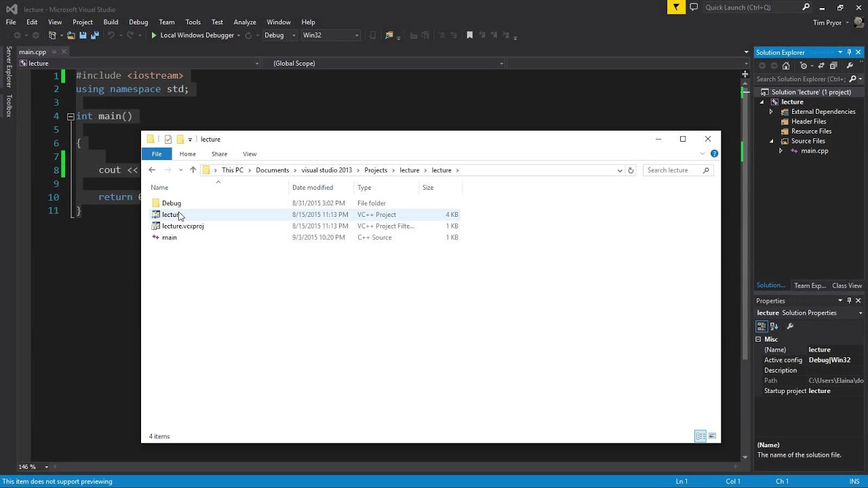Click Projects in the breadcrumb path
Image resolution: width=868 pixels, height=488 pixels.
pos(376,170)
